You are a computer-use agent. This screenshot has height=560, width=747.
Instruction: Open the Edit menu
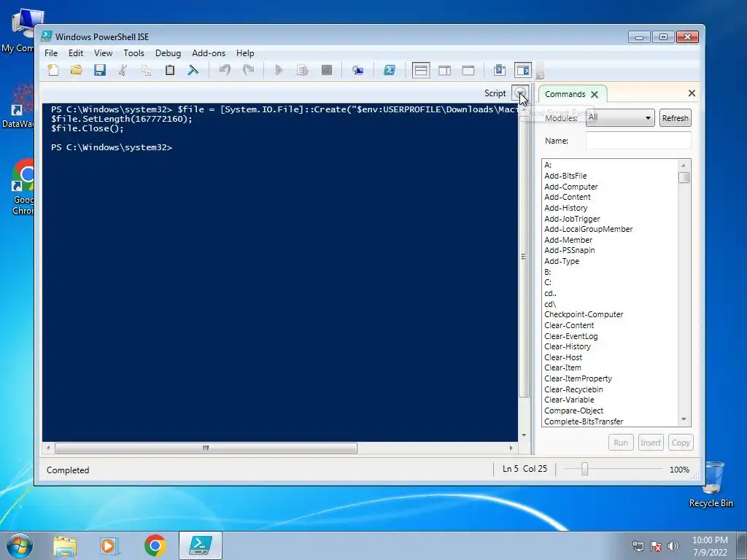(76, 52)
